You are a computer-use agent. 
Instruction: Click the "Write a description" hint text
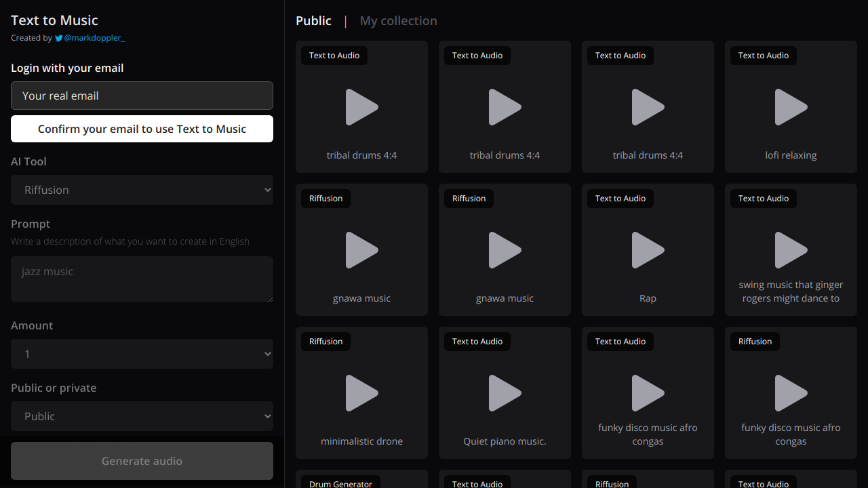point(130,241)
